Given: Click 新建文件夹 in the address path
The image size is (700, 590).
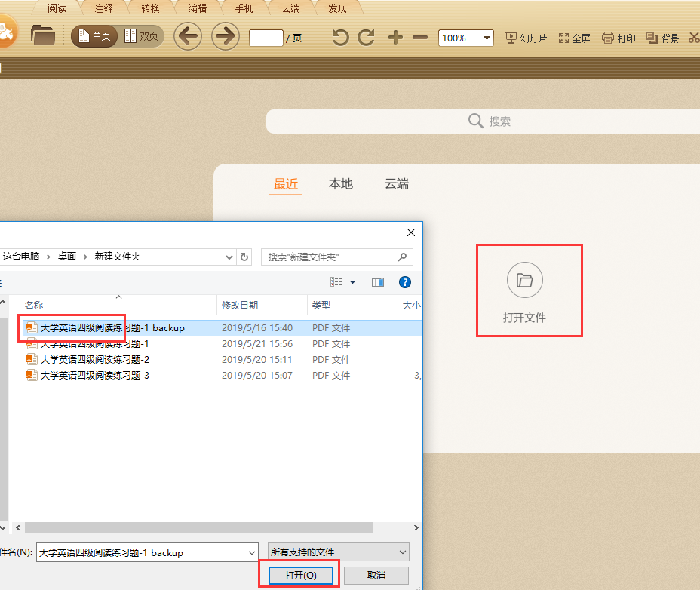Looking at the screenshot, I should [x=118, y=257].
